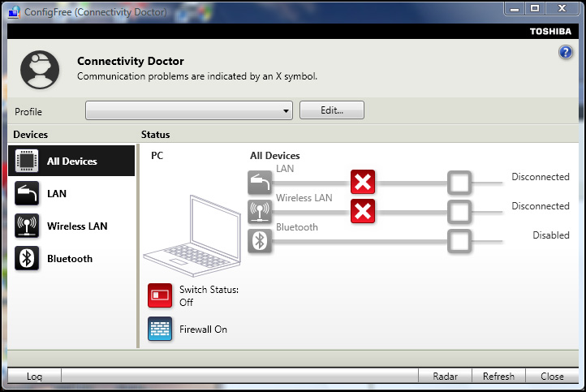This screenshot has width=586, height=392.
Task: Click 'Firewall On' text
Action: click(x=203, y=330)
